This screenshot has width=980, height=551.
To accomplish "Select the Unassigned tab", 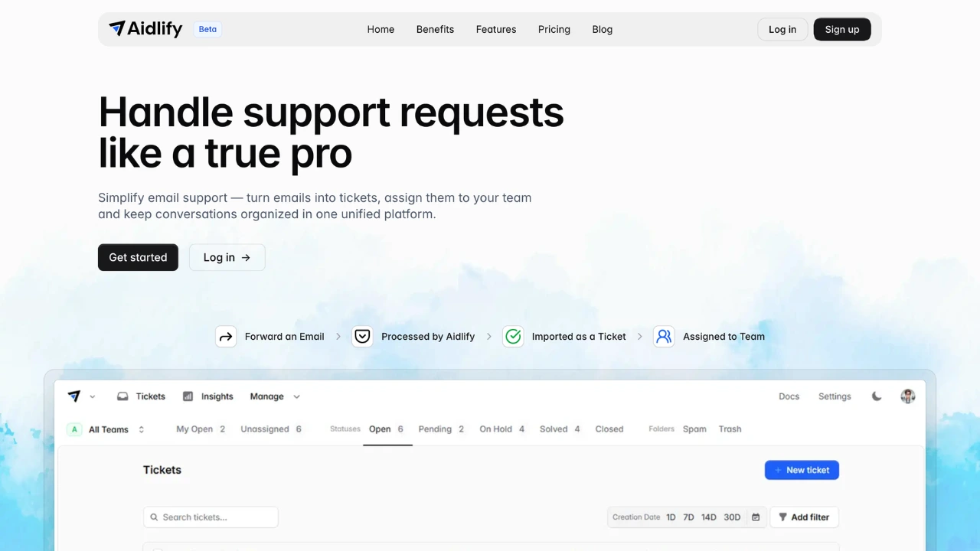I will point(271,429).
